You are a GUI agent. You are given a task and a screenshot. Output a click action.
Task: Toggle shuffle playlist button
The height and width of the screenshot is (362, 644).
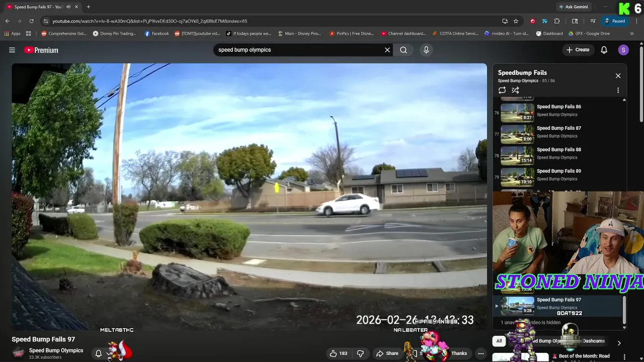coord(515,90)
